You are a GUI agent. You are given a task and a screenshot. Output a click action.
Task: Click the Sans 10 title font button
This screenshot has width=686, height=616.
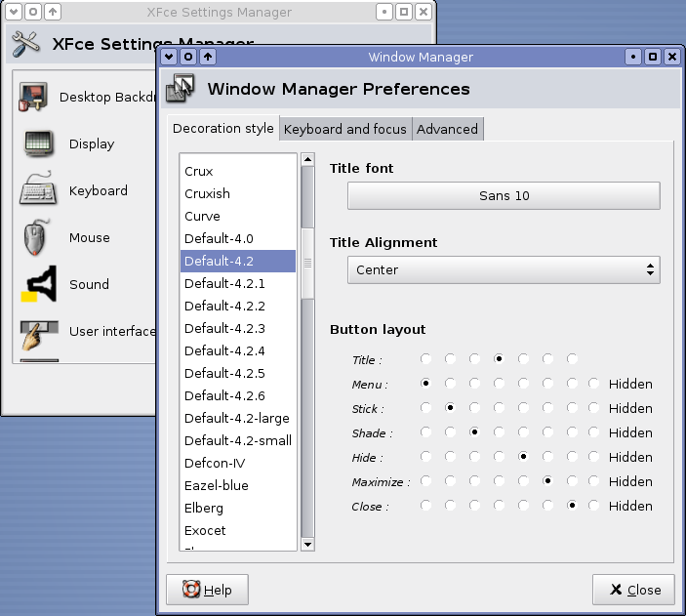click(504, 195)
